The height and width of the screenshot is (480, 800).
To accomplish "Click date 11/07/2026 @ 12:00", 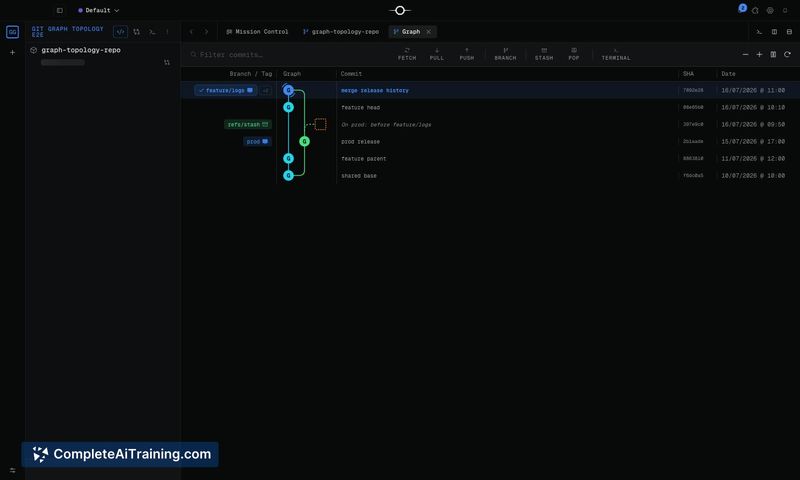I will point(753,159).
